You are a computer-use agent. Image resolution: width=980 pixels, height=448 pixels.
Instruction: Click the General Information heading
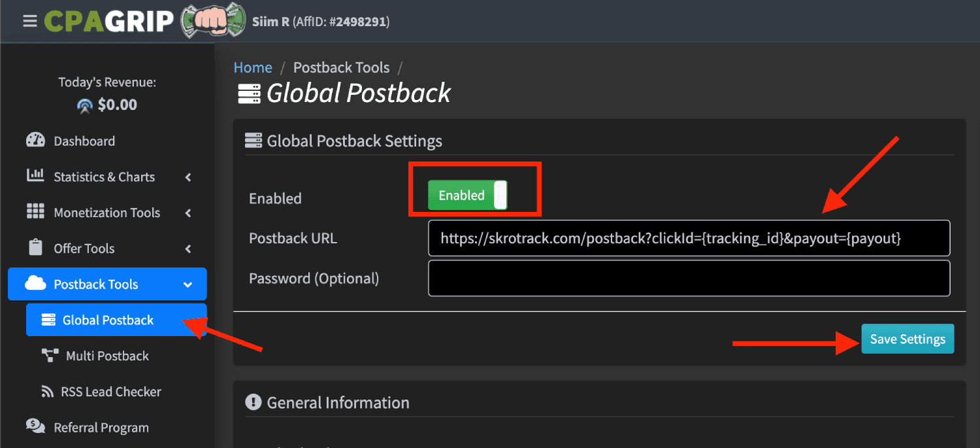click(338, 402)
